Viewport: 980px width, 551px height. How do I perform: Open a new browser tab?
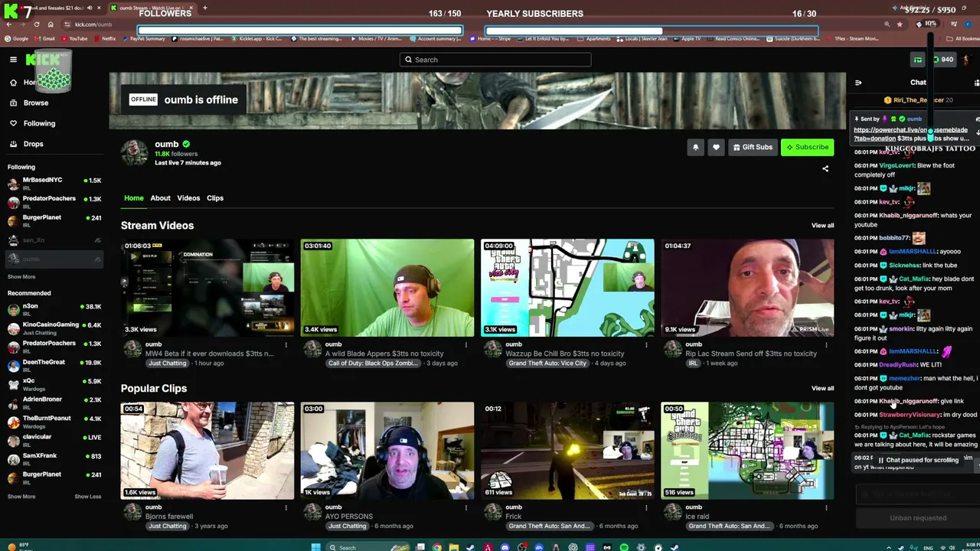pos(204,8)
